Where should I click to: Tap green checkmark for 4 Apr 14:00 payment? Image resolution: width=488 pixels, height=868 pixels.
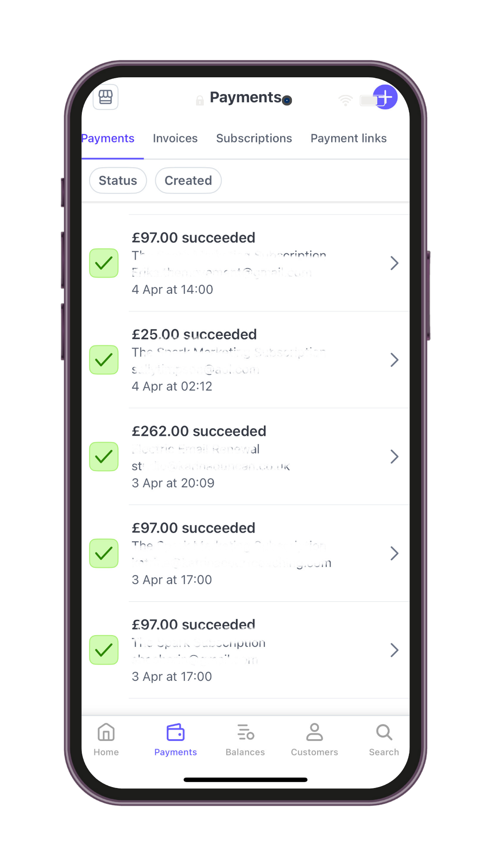tap(104, 263)
